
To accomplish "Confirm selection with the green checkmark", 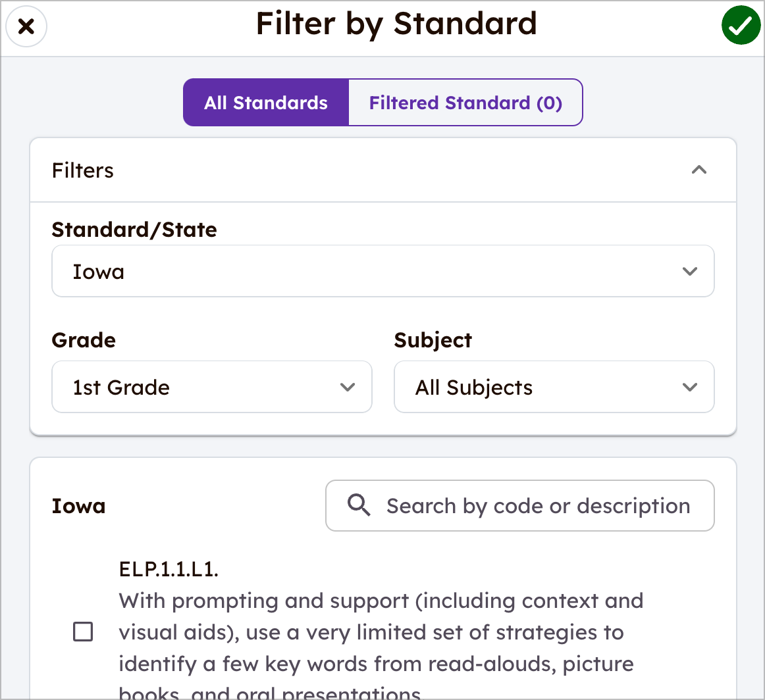I will coord(741,25).
